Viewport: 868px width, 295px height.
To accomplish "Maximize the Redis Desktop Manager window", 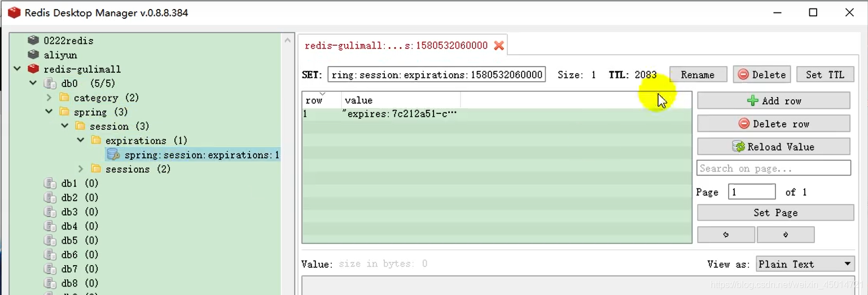I will (x=813, y=12).
